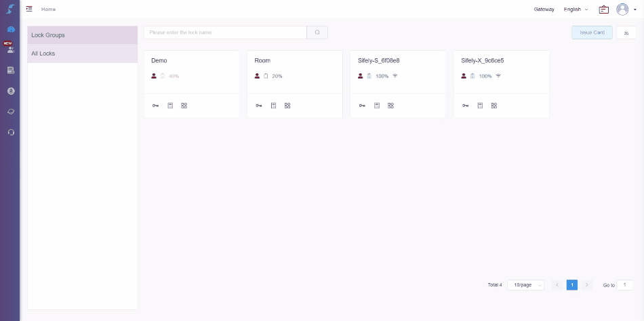
Task: Click the key icon on Demo card
Action: click(x=155, y=106)
